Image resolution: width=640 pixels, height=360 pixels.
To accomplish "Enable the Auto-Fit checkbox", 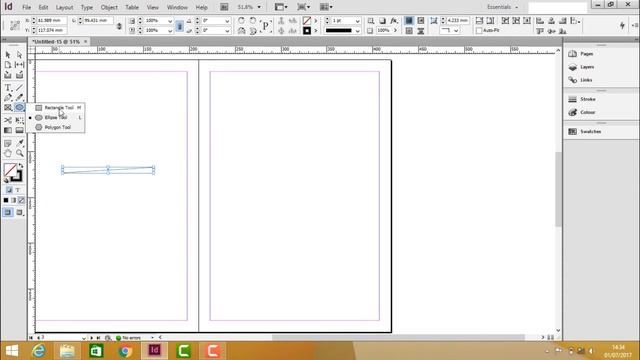I will click(479, 31).
